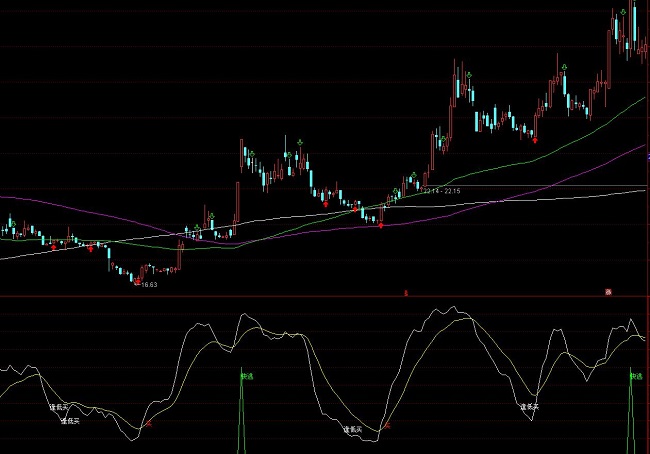Click the middle red marker on the panel divider
The height and width of the screenshot is (454, 650).
(x=406, y=293)
